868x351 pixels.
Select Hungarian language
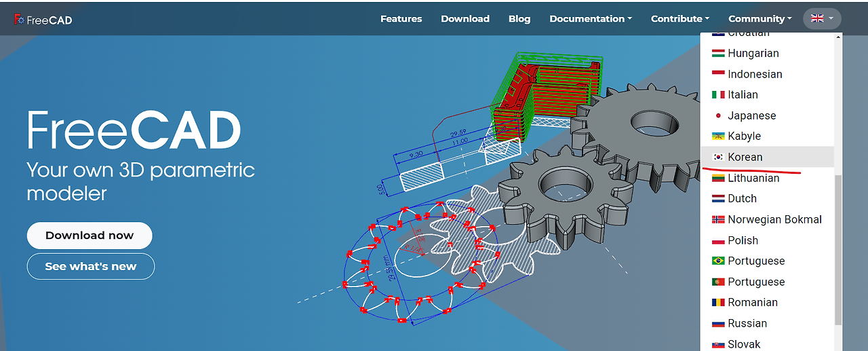point(768,53)
